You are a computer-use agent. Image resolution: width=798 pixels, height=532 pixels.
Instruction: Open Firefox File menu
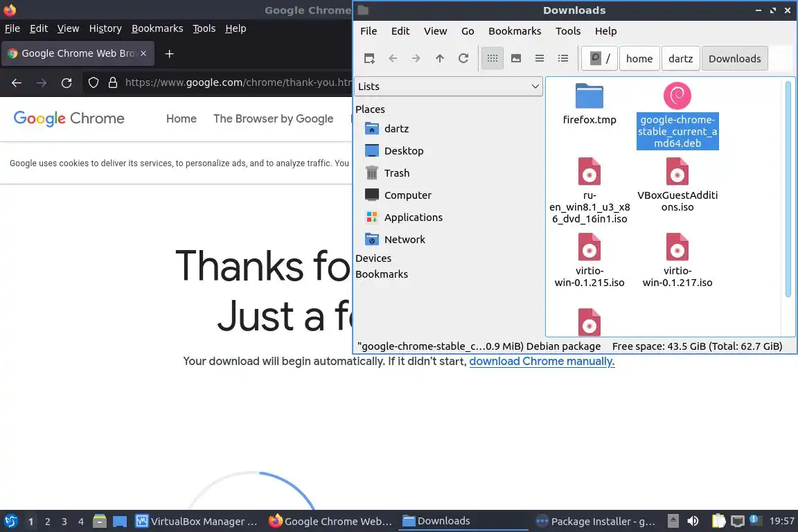[x=12, y=28]
